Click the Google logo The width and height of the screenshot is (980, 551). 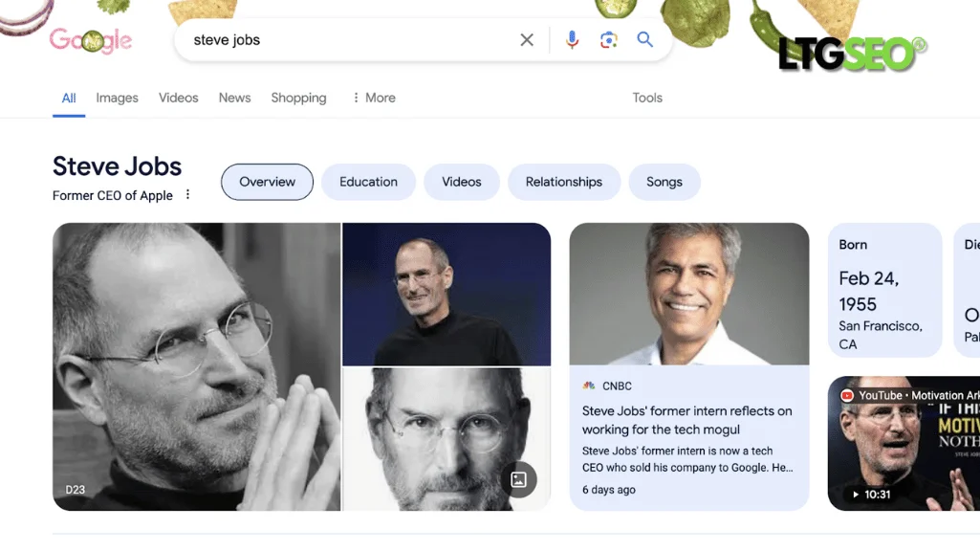tap(91, 40)
